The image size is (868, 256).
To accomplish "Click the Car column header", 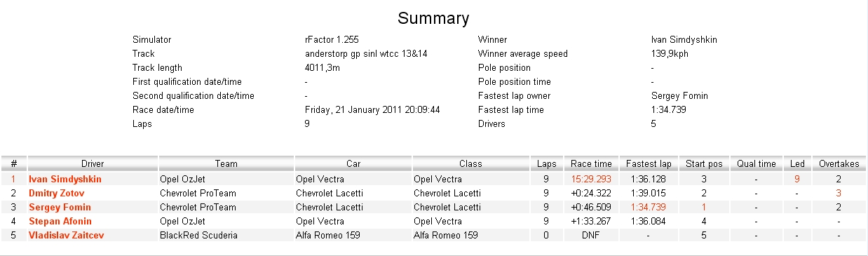I will pyautogui.click(x=353, y=163).
